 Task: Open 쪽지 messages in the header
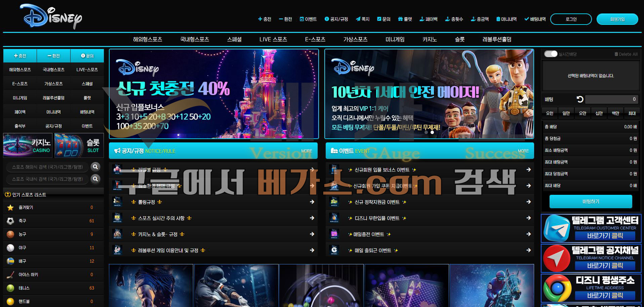coord(363,19)
